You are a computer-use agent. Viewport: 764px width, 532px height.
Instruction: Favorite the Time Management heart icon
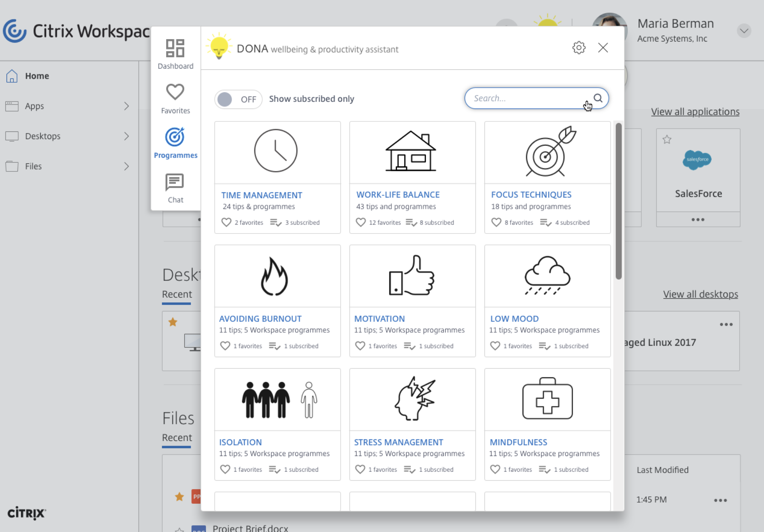[226, 222]
